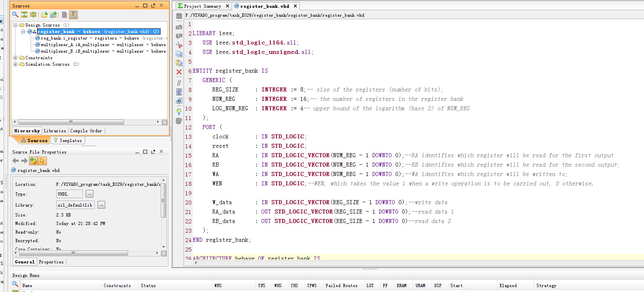Click the copy icon in editor sidebar
The width and height of the screenshot is (644, 292).
[x=179, y=54]
